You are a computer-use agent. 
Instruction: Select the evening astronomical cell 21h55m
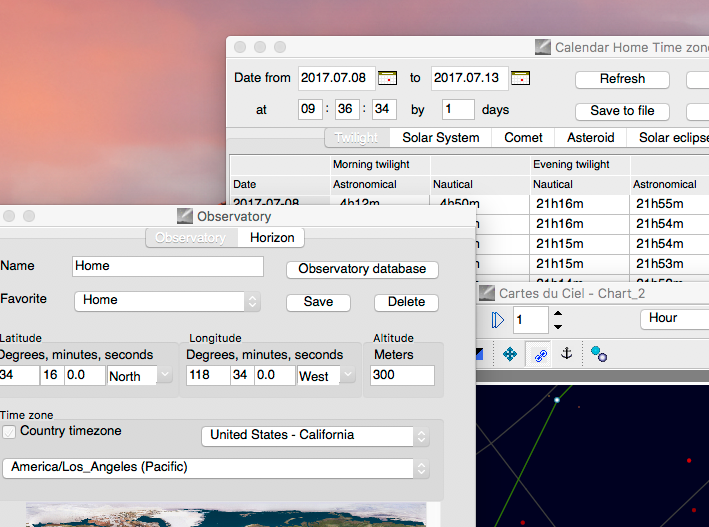point(669,204)
